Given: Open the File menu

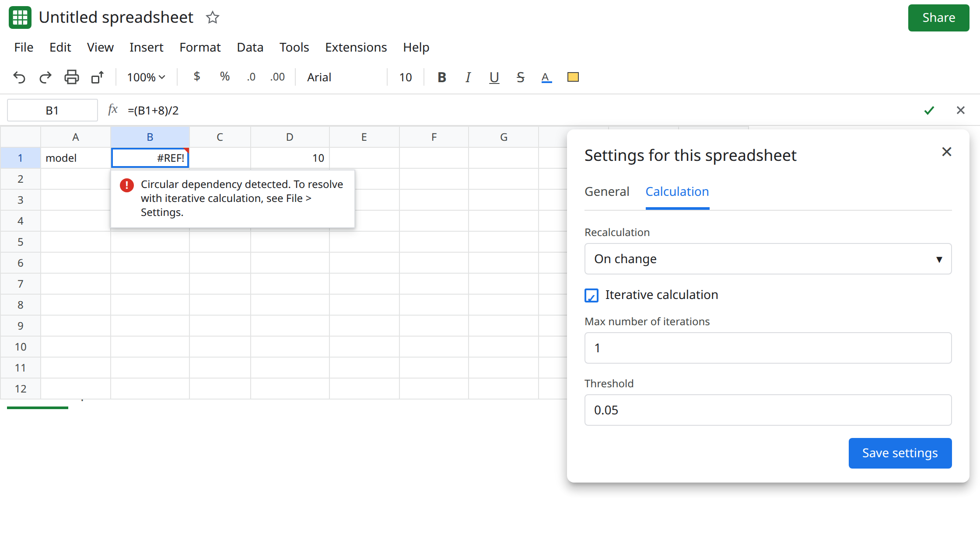Looking at the screenshot, I should coord(24,47).
